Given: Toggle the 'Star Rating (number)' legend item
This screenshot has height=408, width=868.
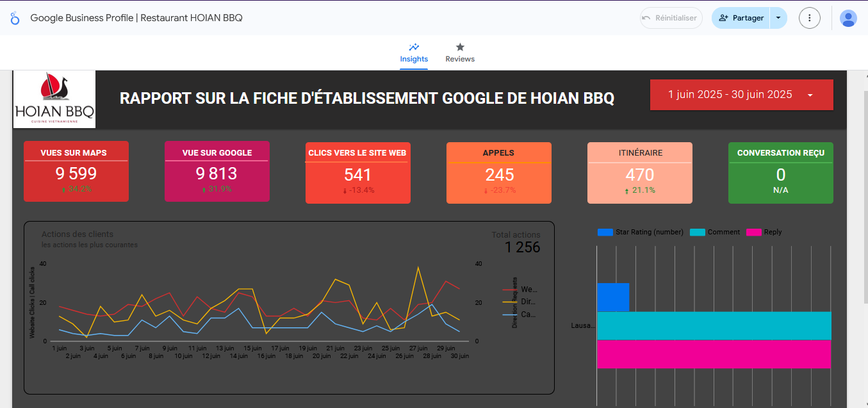Looking at the screenshot, I should click(641, 232).
